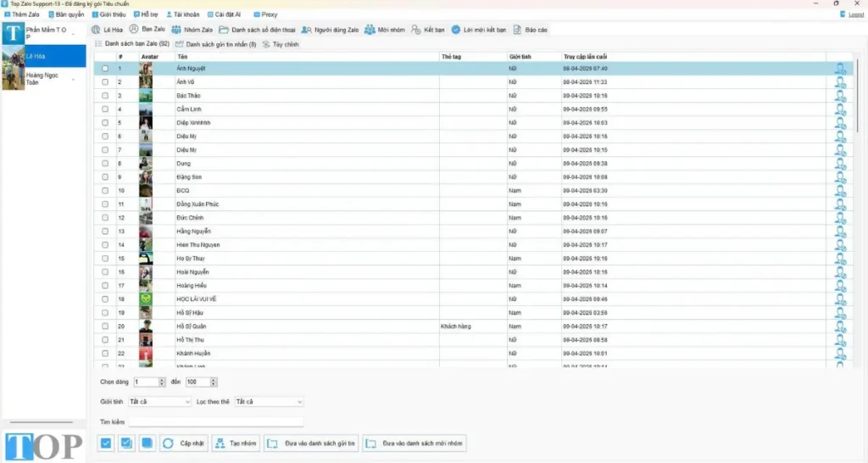Viewport: 868px width, 463px height.
Task: Open HỌC LÁI VUI VẺ green avatar
Action: [x=146, y=299]
